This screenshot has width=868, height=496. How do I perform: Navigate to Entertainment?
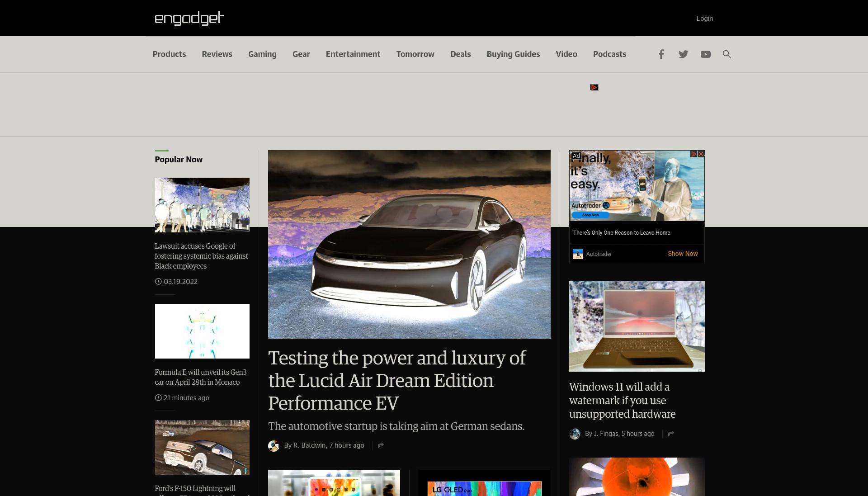[x=353, y=54]
